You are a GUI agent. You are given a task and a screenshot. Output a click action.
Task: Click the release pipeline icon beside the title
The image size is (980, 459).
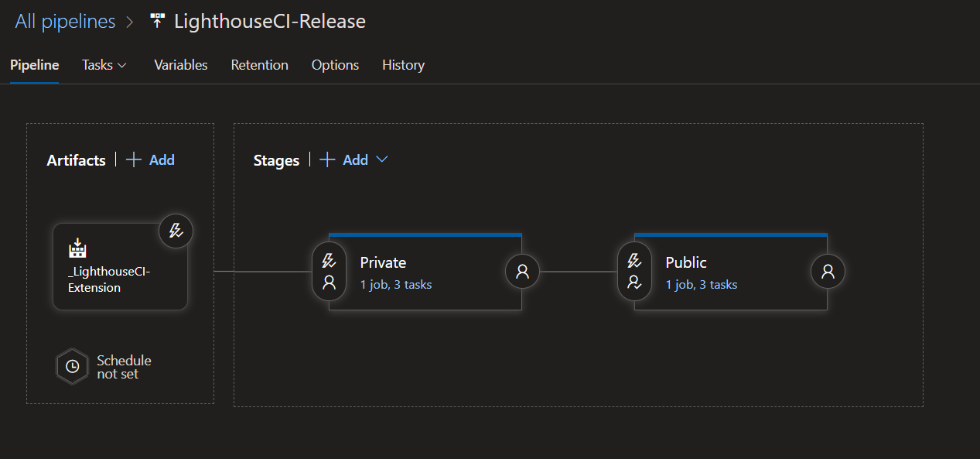coord(157,22)
